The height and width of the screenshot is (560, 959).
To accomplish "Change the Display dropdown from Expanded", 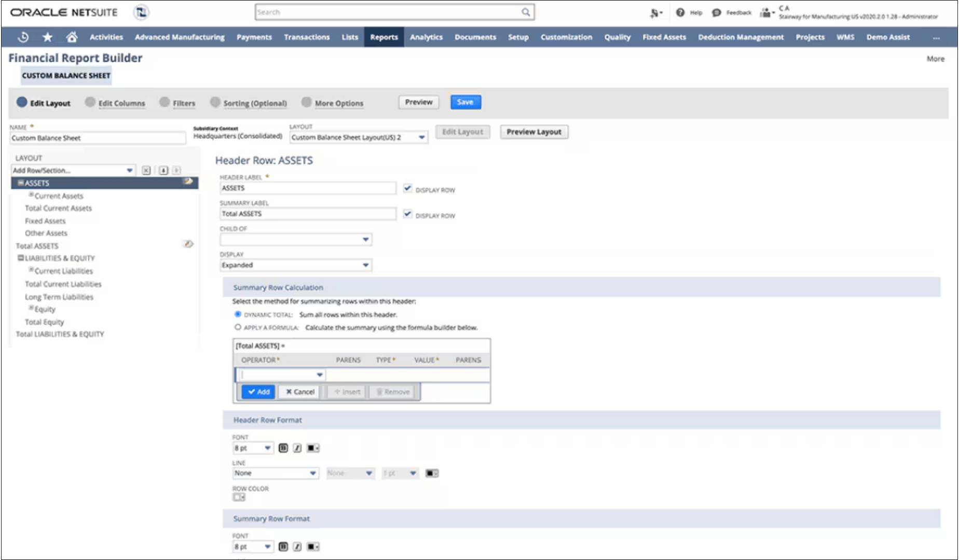I will tap(366, 265).
